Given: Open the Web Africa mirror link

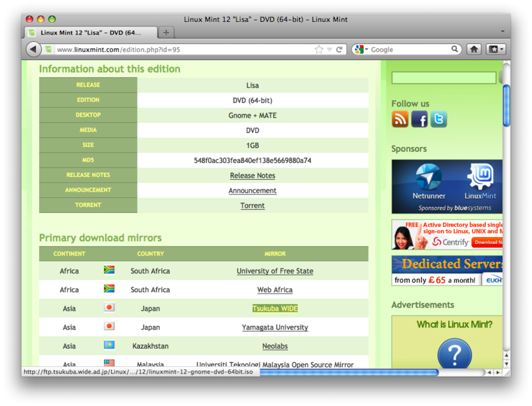Looking at the screenshot, I should [x=275, y=290].
